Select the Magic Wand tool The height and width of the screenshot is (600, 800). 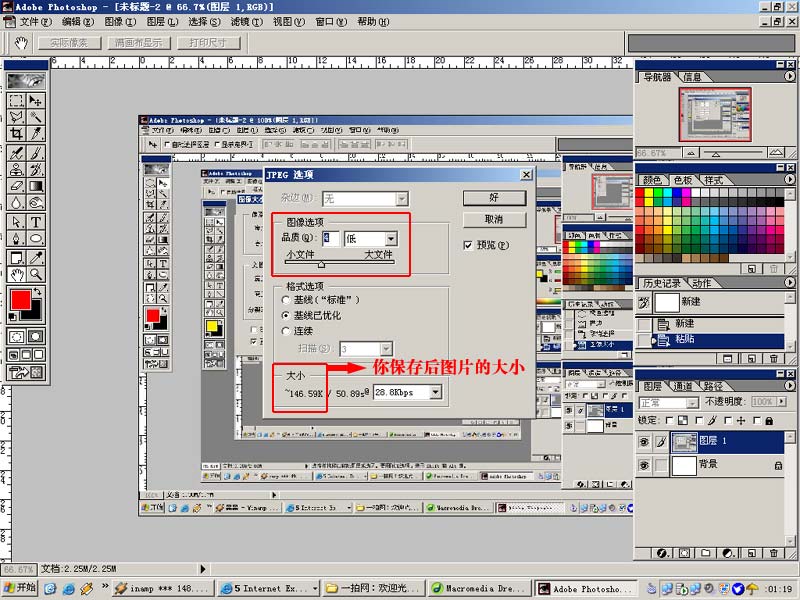click(x=36, y=117)
